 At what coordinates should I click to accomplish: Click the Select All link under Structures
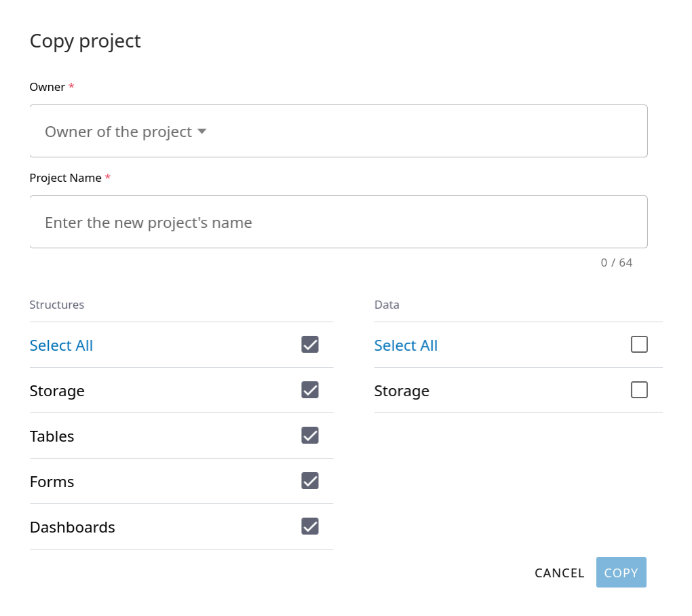point(61,345)
